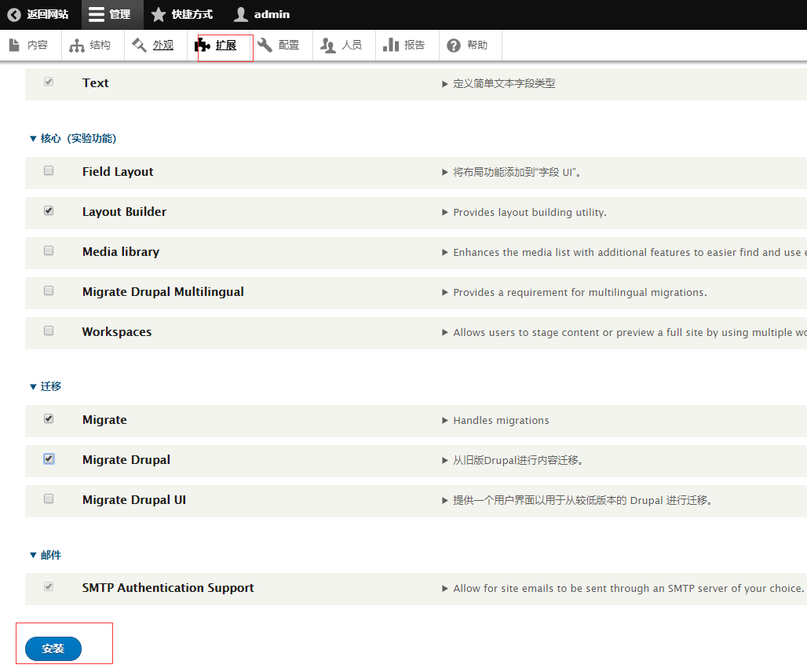Expand the Workspaces description triangle
807x672 pixels.
445,333
